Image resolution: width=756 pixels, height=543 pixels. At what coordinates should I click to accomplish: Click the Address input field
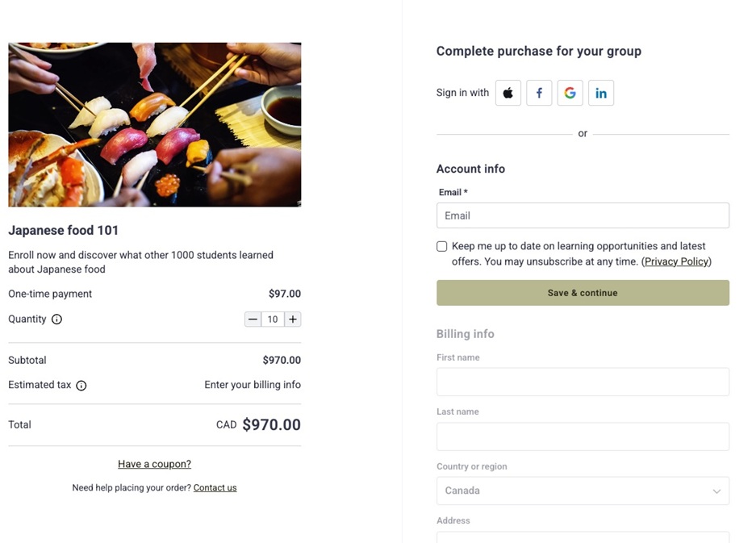coord(583,537)
